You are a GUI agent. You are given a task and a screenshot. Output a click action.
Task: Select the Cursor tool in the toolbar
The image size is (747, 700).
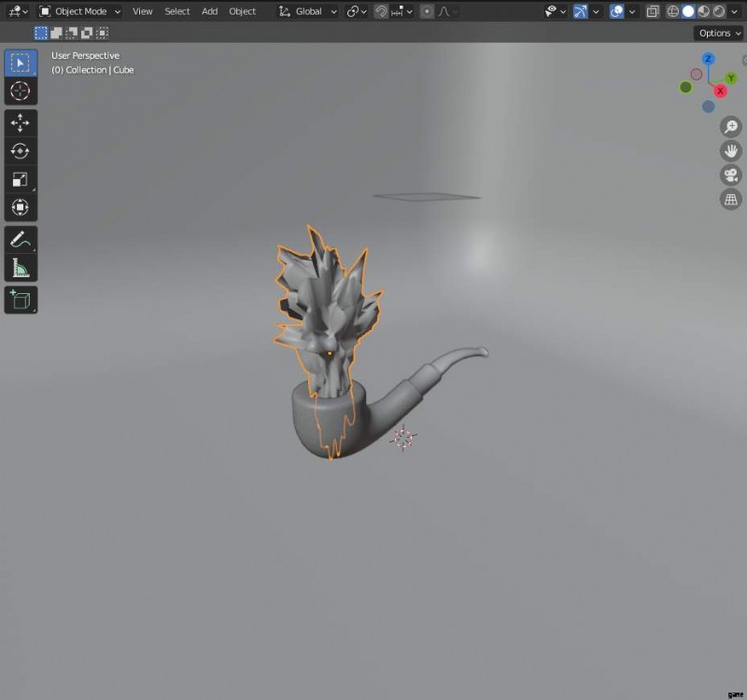pos(21,91)
